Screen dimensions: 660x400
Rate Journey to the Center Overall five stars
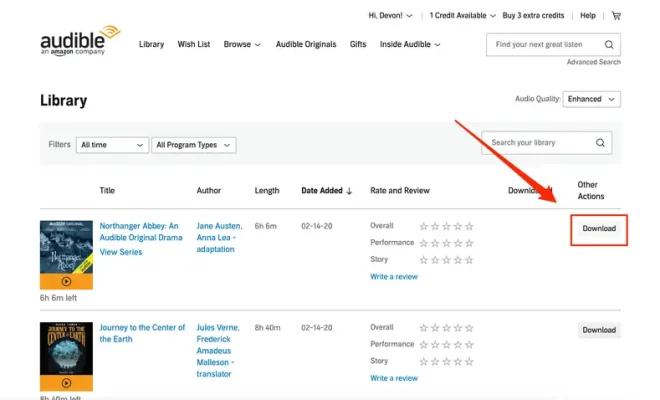tap(469, 328)
